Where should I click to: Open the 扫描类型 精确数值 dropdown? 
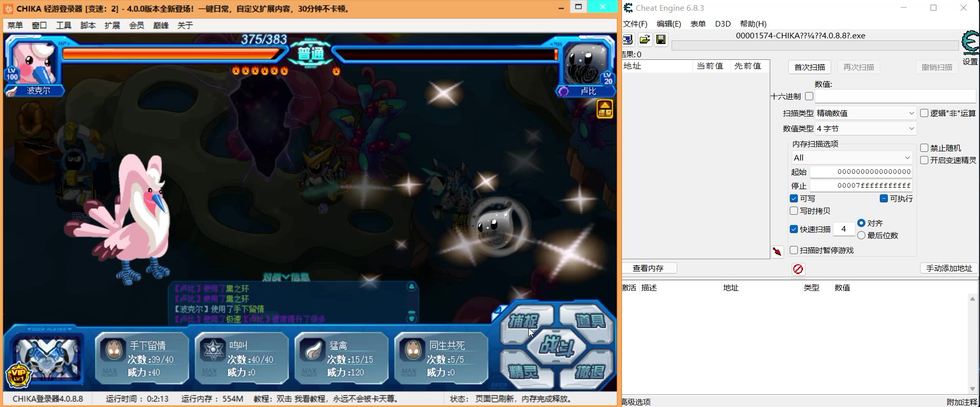pos(865,113)
